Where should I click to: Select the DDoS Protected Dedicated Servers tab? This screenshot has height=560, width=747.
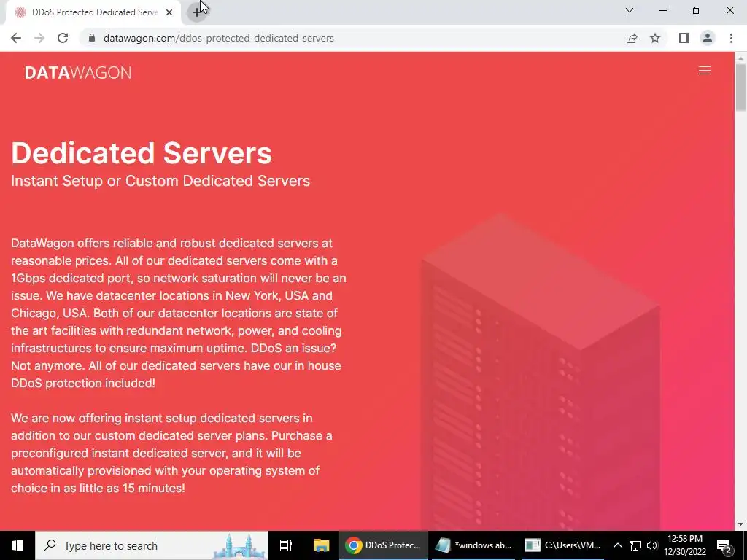tap(93, 12)
